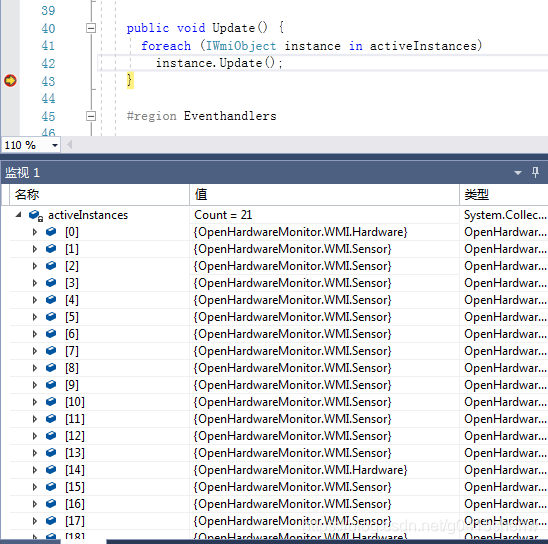
Task: Click the object icon of element [13]
Action: 51,452
